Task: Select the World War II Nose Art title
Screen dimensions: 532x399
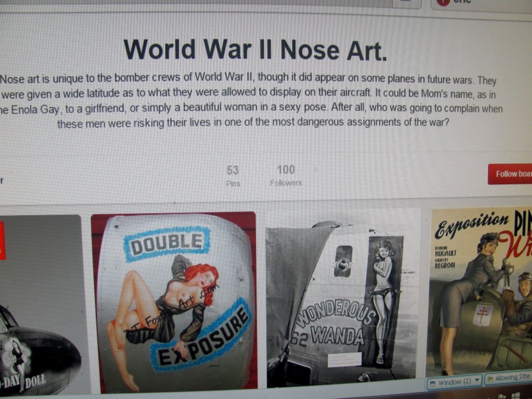Action: click(x=255, y=50)
